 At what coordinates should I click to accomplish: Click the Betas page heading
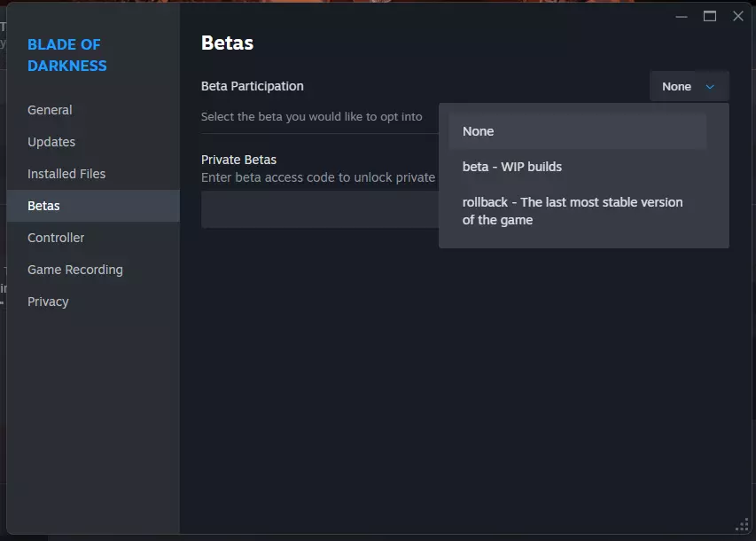(228, 43)
